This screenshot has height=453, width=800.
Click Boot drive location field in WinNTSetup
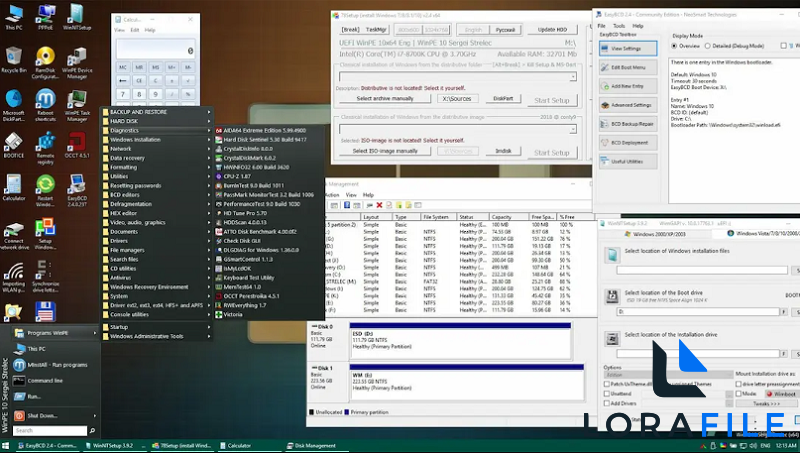698,311
